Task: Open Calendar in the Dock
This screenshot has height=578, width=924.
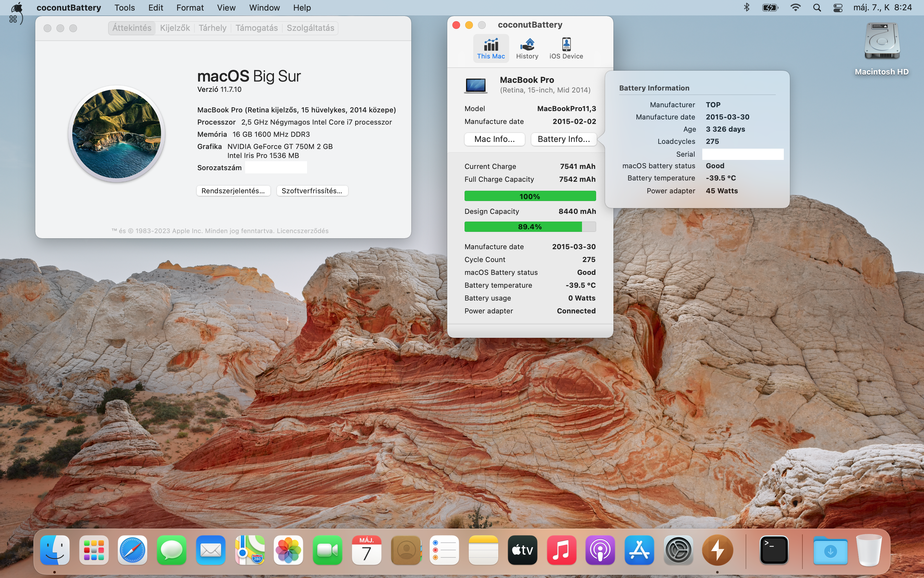Action: 366,550
